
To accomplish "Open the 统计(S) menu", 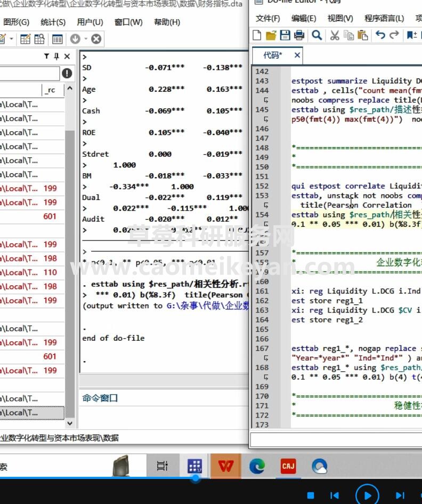I will [x=53, y=22].
